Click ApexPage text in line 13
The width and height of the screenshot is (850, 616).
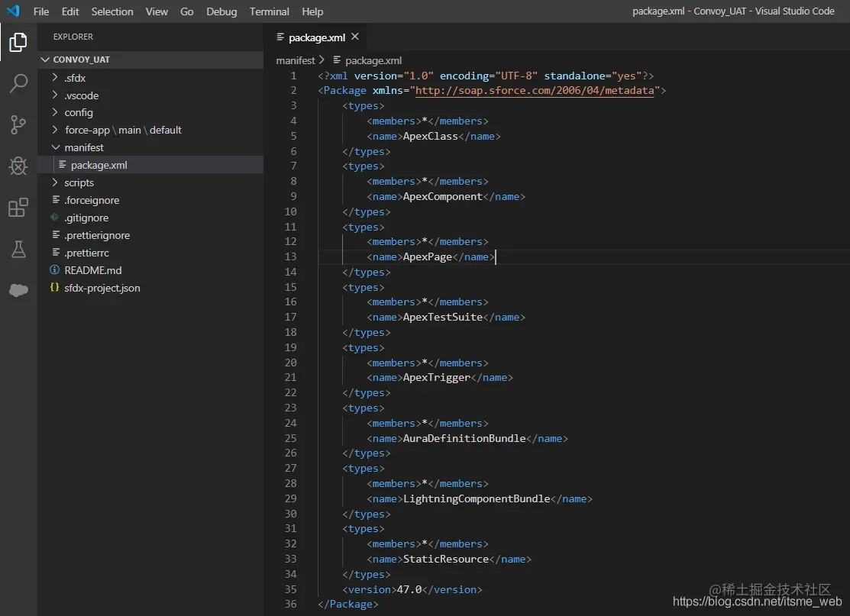click(427, 256)
